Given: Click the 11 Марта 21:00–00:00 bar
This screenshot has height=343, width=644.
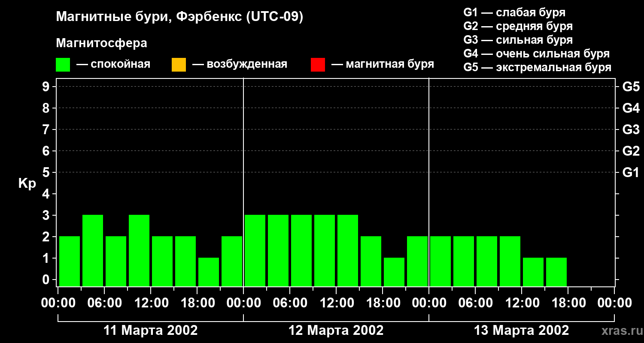Looking at the screenshot, I should click(232, 261).
